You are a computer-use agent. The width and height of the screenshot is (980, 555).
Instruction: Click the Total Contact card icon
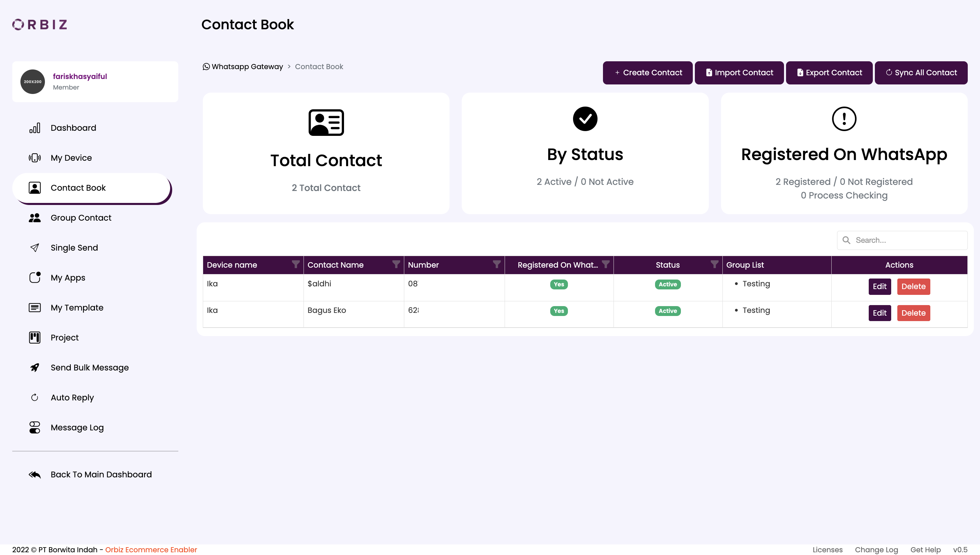(x=326, y=123)
